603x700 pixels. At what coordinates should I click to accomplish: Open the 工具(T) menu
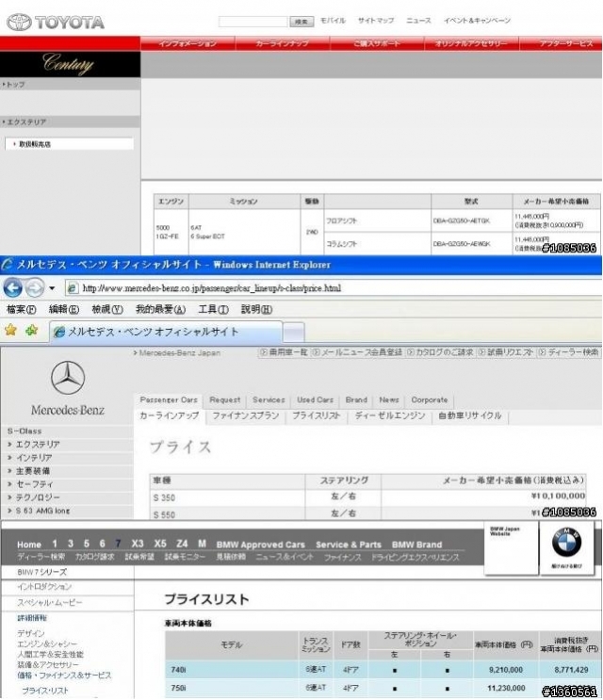point(213,309)
